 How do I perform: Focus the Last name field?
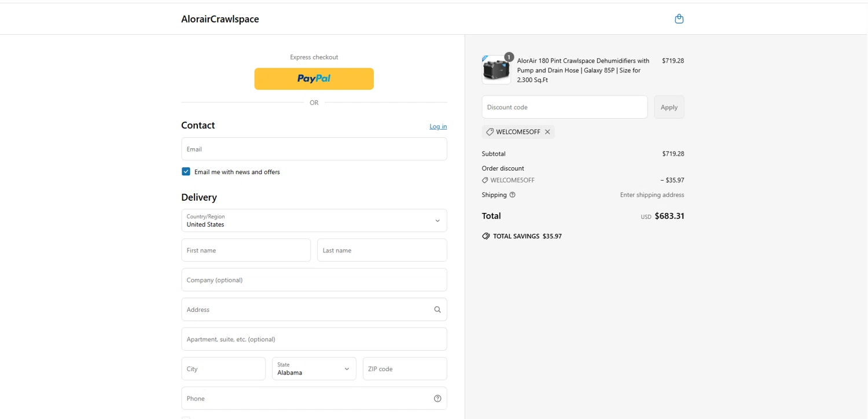[x=382, y=250]
